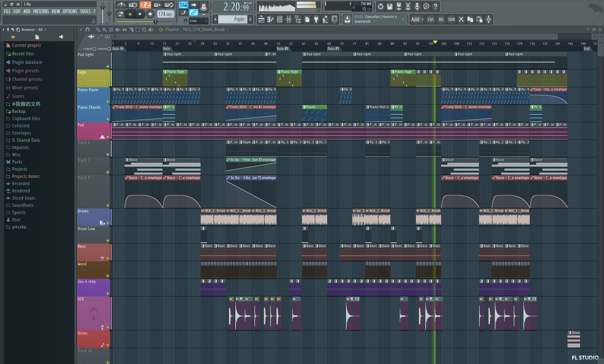This screenshot has width=604, height=364.
Task: Click the cut scissors shortcut icon
Action: point(461,19)
